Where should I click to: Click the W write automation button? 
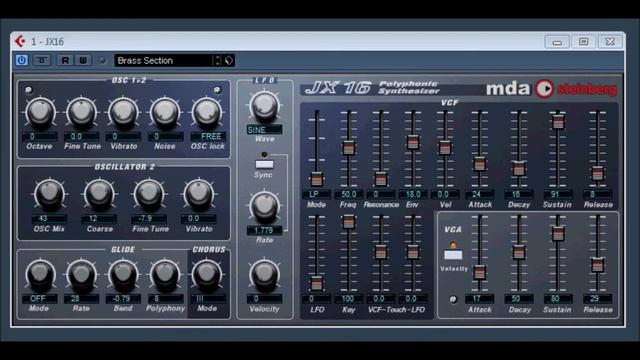[x=83, y=60]
